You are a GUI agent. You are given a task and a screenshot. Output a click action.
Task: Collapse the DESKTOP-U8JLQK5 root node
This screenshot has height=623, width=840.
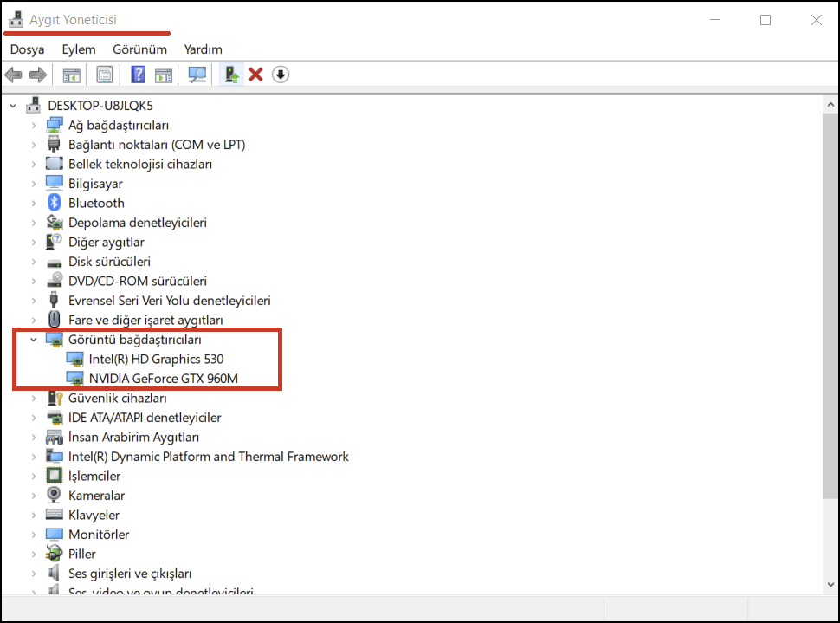tap(13, 106)
